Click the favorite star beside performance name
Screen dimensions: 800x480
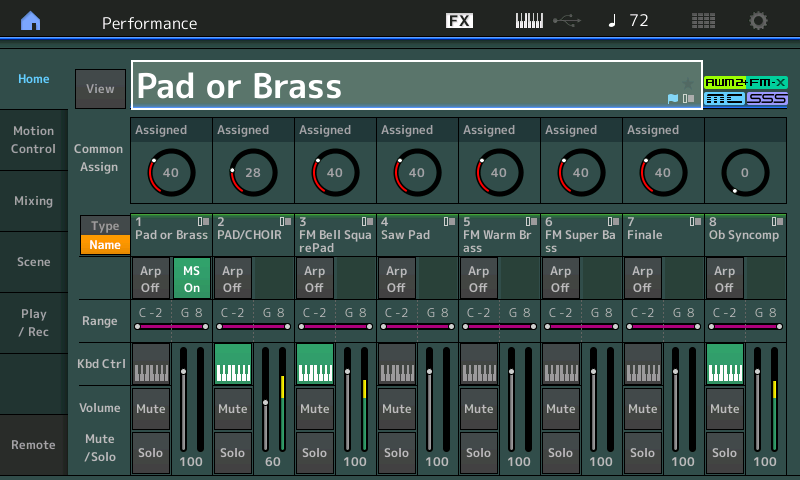687,83
